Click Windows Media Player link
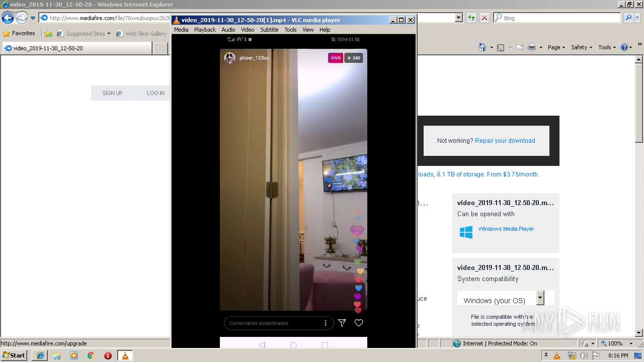This screenshot has width=644, height=362. (x=506, y=229)
